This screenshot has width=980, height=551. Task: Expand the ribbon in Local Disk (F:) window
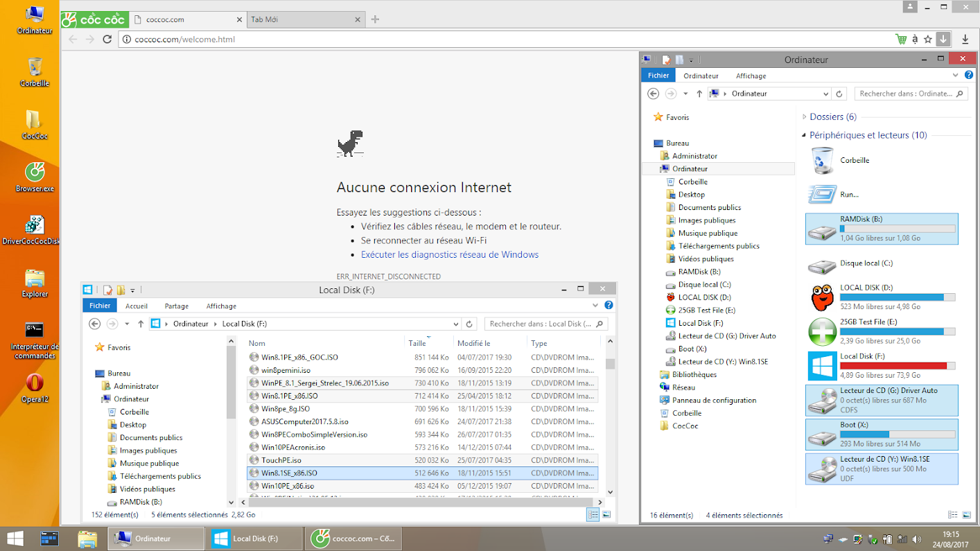point(595,305)
